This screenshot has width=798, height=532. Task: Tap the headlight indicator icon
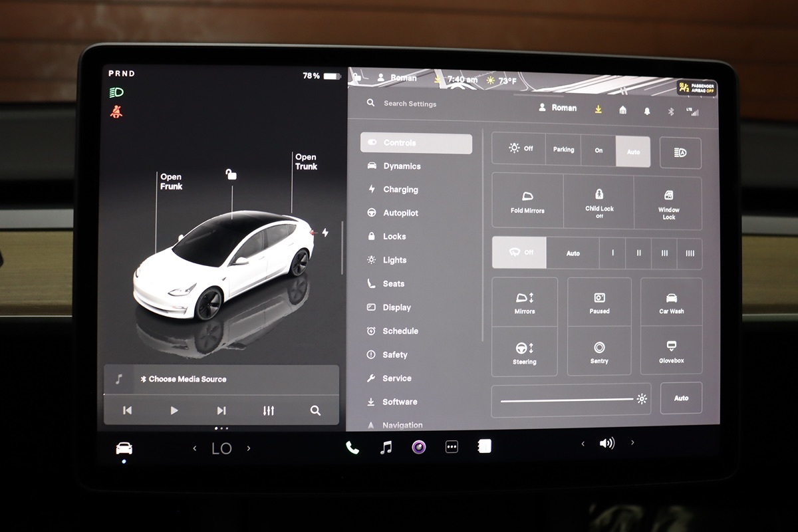click(116, 92)
